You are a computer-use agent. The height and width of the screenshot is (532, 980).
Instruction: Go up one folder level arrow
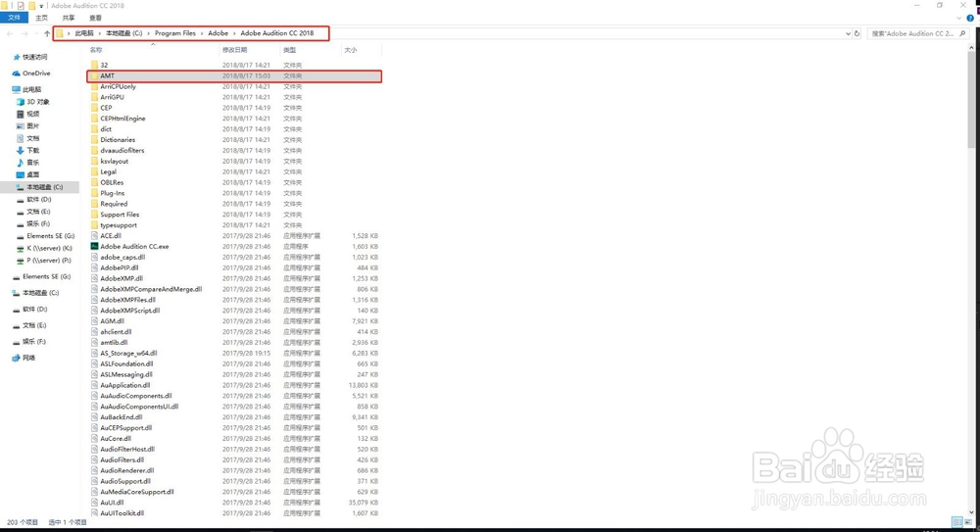point(47,33)
